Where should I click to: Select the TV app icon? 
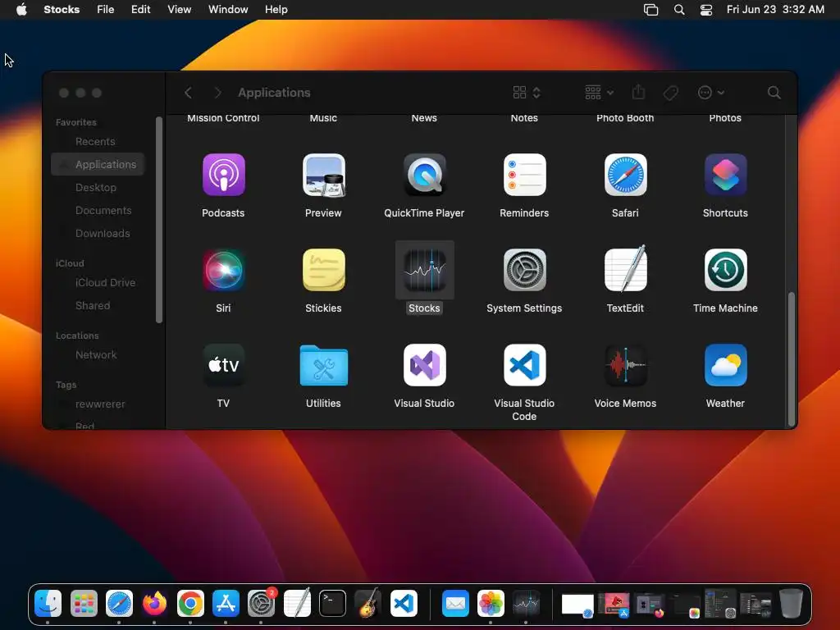click(223, 365)
